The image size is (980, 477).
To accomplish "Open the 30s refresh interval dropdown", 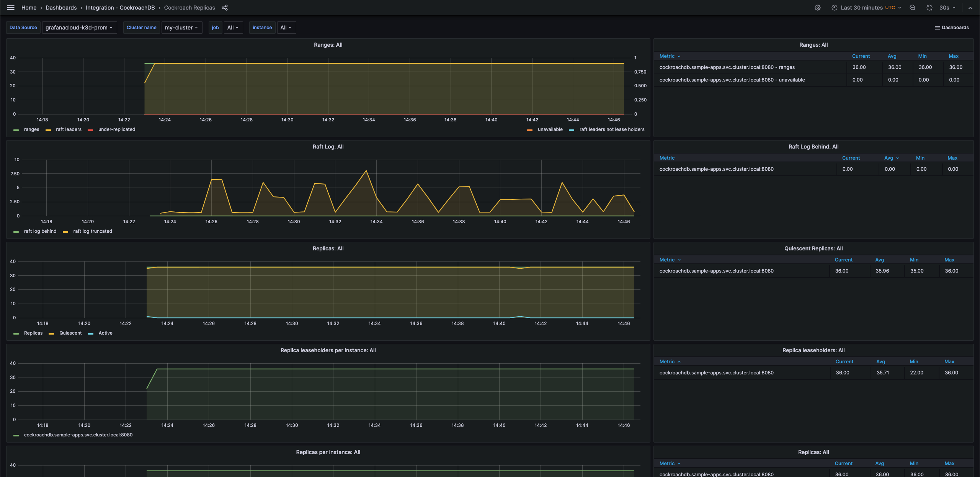I will (x=947, y=8).
